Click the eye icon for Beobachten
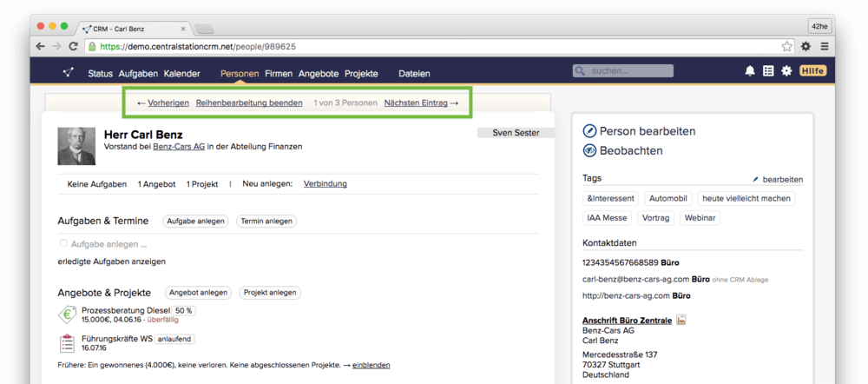 tap(589, 150)
